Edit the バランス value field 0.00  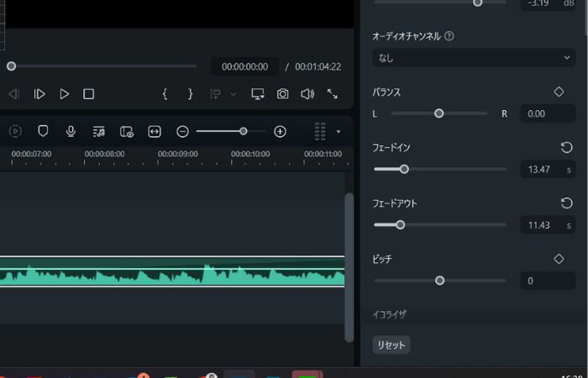(x=548, y=113)
